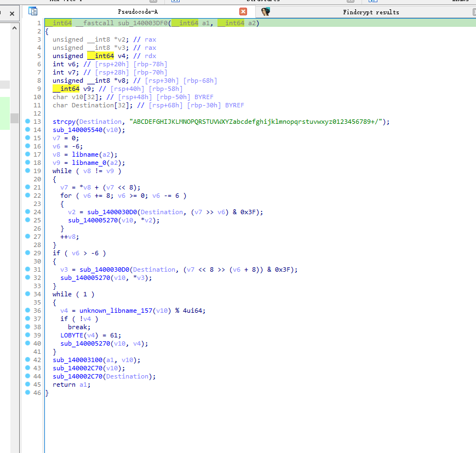Viewport: 476px width, 453px height.
Task: Set breakpoint marker on line 42
Action: 27,360
